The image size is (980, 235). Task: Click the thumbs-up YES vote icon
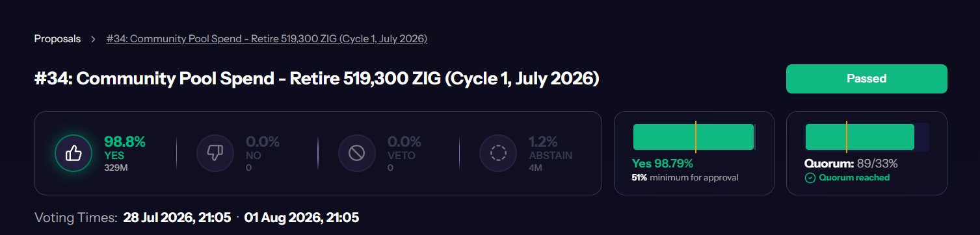click(73, 153)
